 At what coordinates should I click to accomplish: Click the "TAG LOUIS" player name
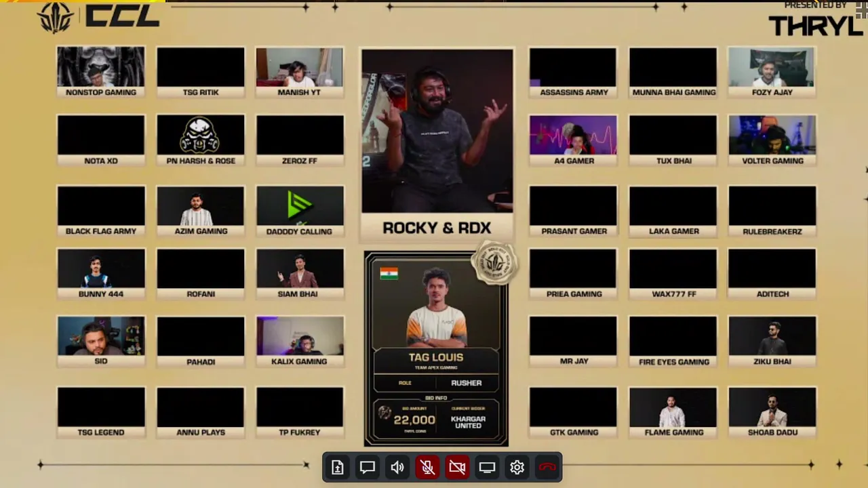pos(436,357)
